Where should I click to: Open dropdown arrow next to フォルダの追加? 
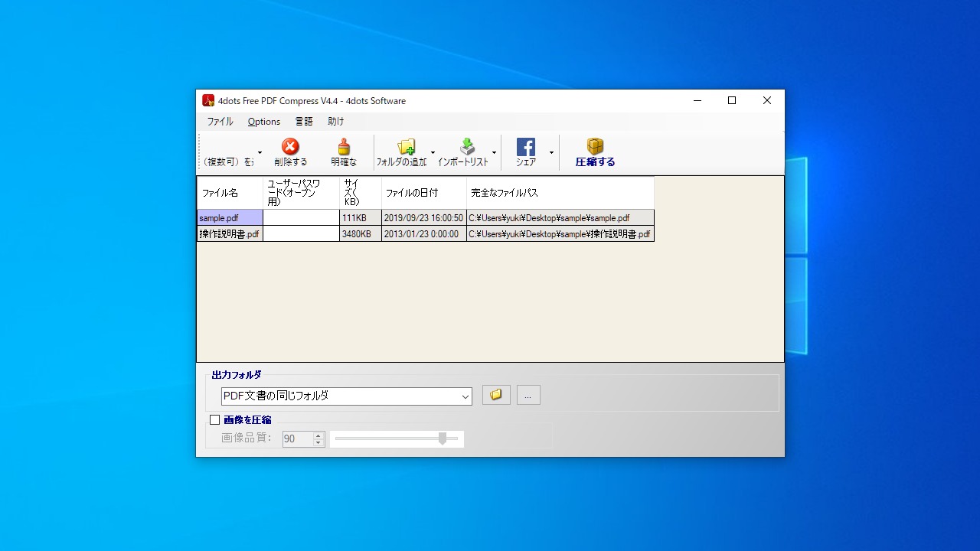[433, 152]
